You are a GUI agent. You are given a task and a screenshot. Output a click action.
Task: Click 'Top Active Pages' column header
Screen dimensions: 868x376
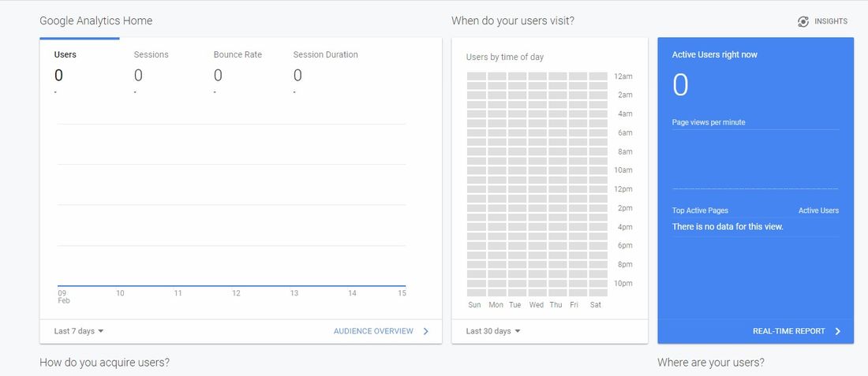tap(700, 210)
